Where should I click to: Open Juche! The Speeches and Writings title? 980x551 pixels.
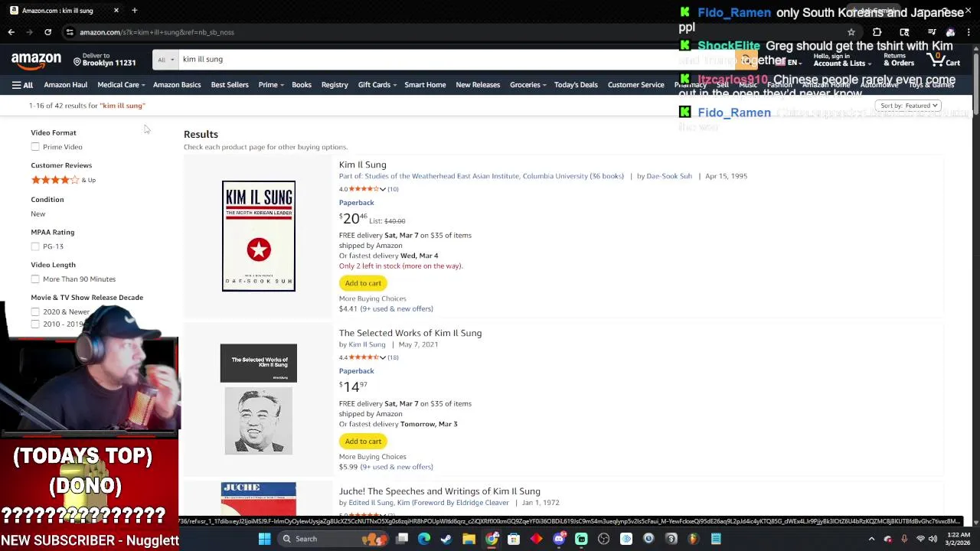point(439,491)
